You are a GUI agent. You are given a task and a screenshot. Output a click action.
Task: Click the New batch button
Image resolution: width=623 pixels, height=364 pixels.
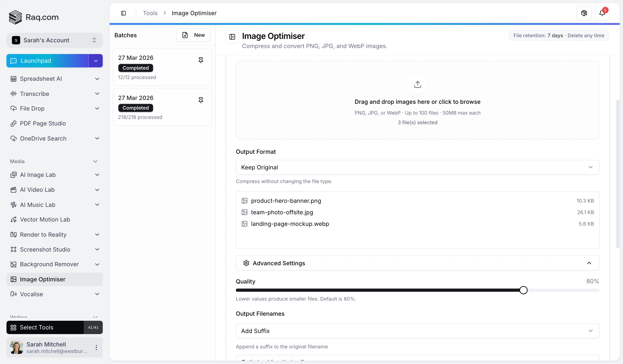[193, 35]
